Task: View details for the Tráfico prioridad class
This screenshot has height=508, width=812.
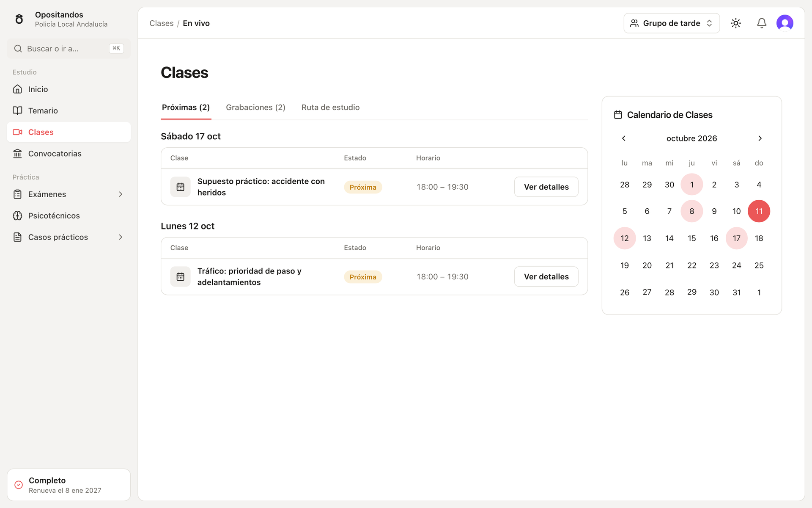Action: (x=546, y=276)
